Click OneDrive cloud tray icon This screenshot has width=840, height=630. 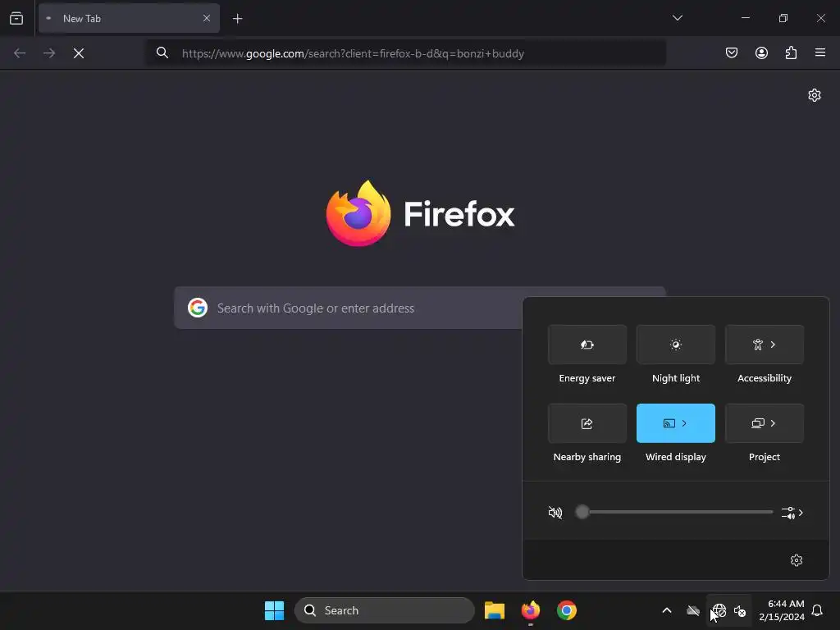[693, 610]
